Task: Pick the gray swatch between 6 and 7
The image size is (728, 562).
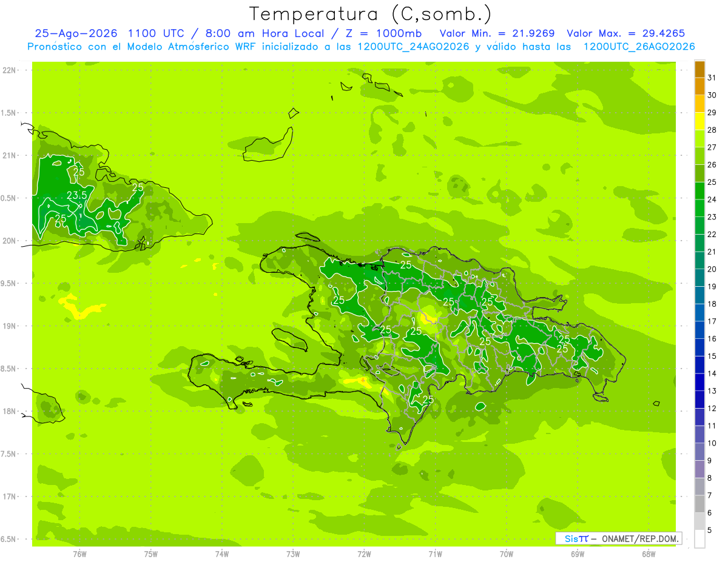Action: coord(699,504)
